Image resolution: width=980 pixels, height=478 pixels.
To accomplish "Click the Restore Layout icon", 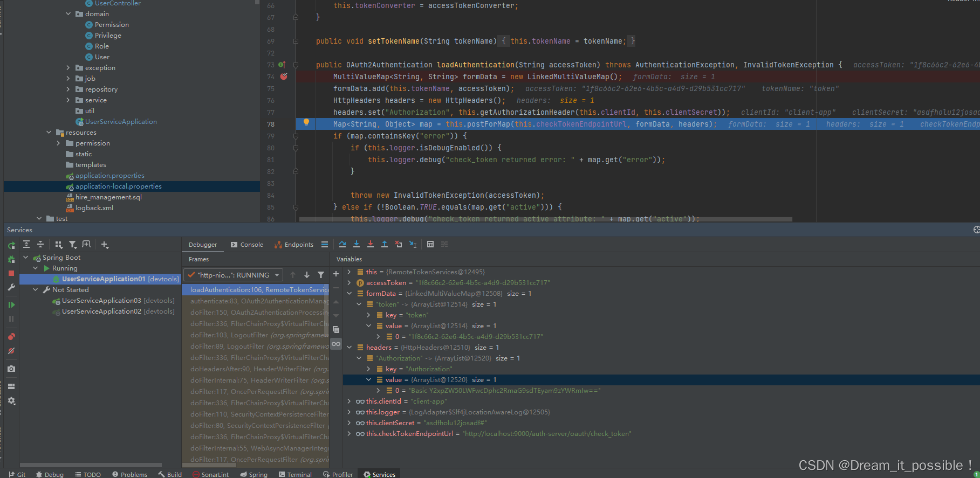I will coord(11,386).
